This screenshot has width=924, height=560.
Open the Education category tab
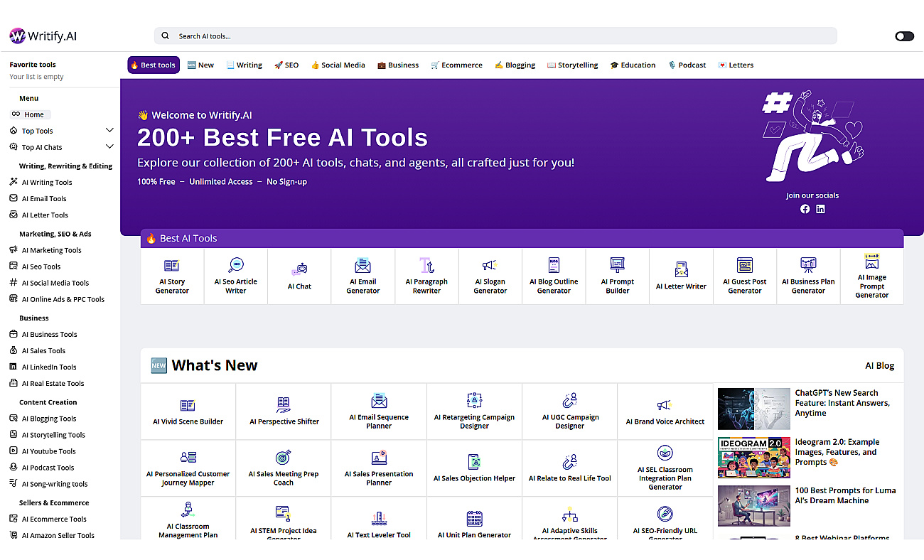pos(633,65)
